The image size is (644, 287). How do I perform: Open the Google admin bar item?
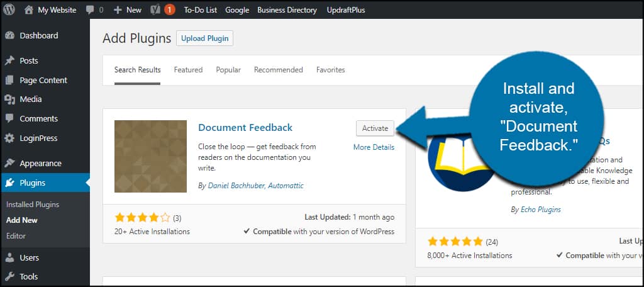[x=237, y=10]
